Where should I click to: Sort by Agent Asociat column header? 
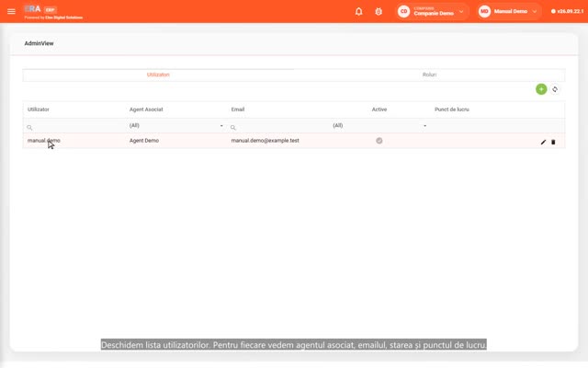tap(146, 109)
